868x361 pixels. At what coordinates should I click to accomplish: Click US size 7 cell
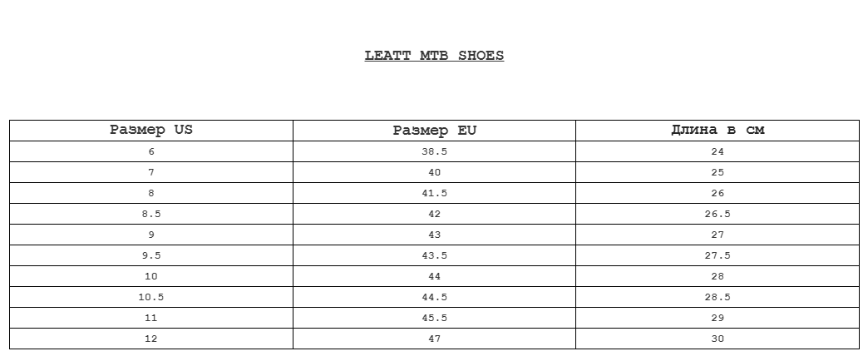[151, 172]
